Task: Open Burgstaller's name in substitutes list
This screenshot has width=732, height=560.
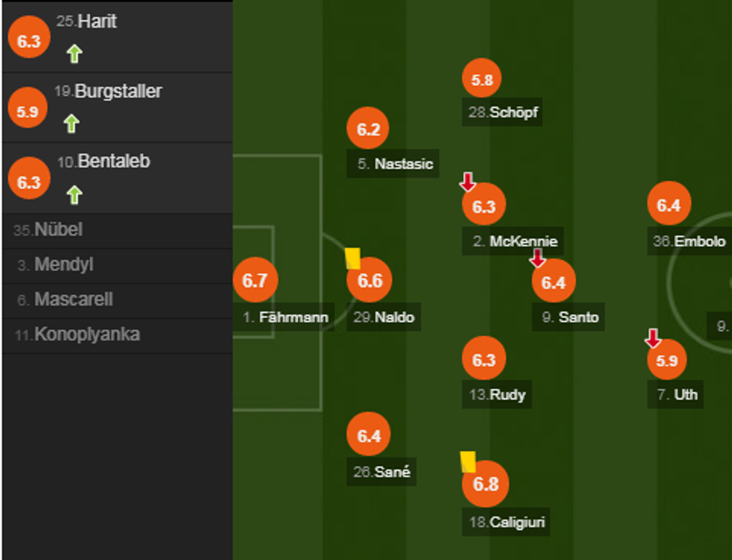Action: point(118,92)
